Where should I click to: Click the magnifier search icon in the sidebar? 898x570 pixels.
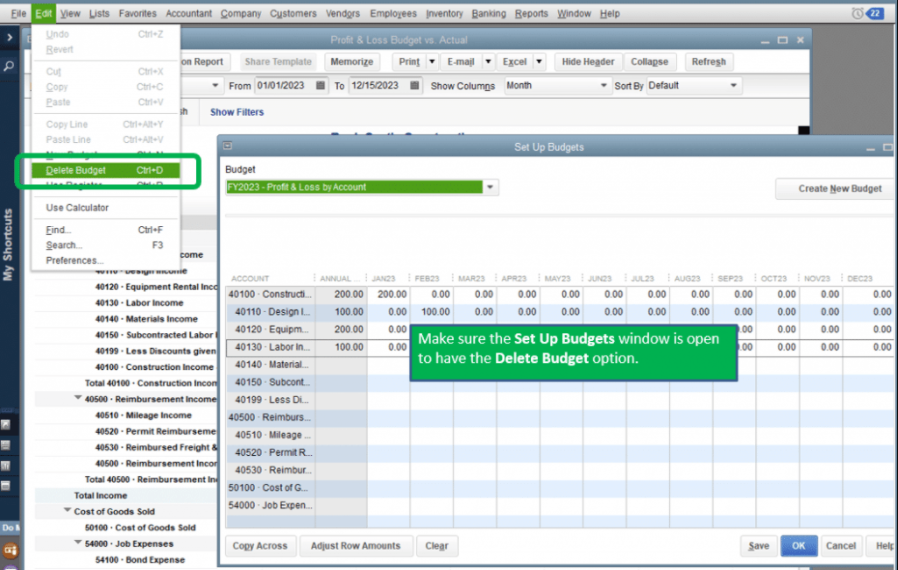pyautogui.click(x=9, y=66)
